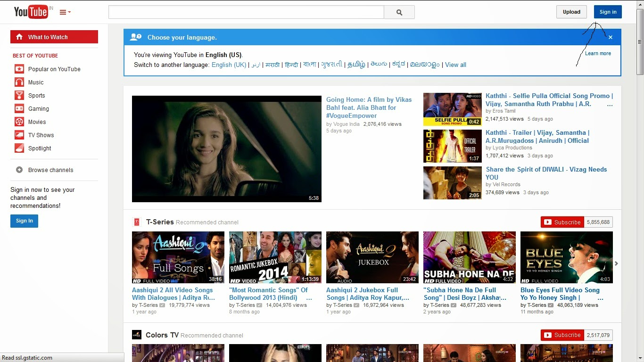Switch language to English (UK)
Image resolution: width=644 pixels, height=362 pixels.
(229, 65)
